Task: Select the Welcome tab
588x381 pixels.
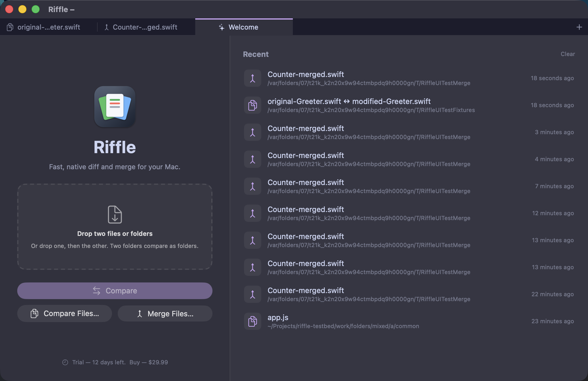Action: point(244,27)
